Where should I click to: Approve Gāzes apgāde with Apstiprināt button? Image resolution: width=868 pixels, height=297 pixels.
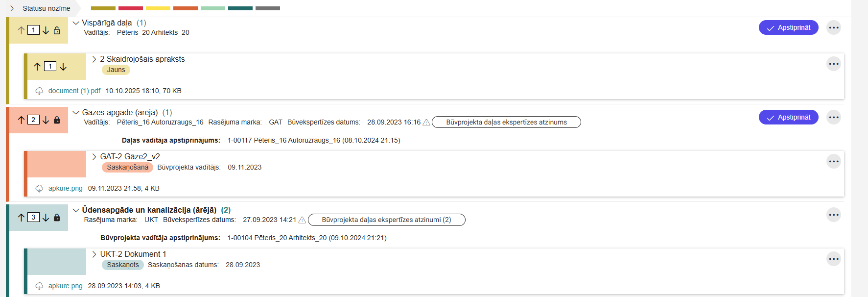[788, 117]
